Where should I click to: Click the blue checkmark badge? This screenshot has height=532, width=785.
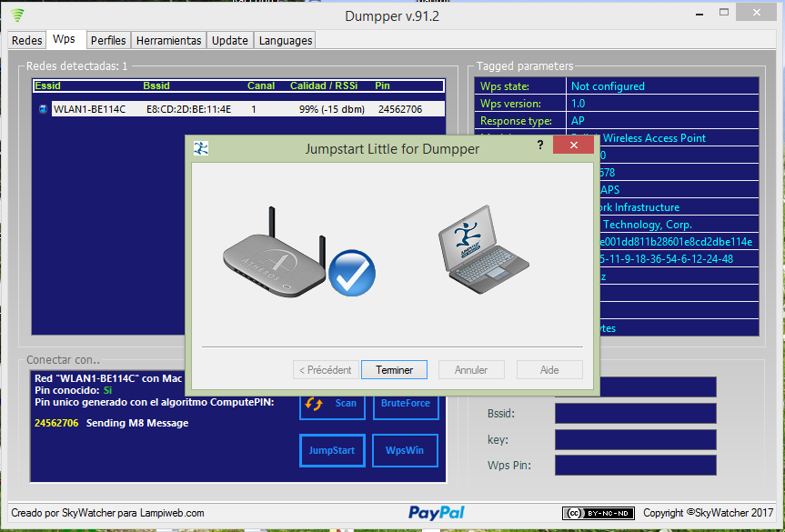(x=352, y=273)
